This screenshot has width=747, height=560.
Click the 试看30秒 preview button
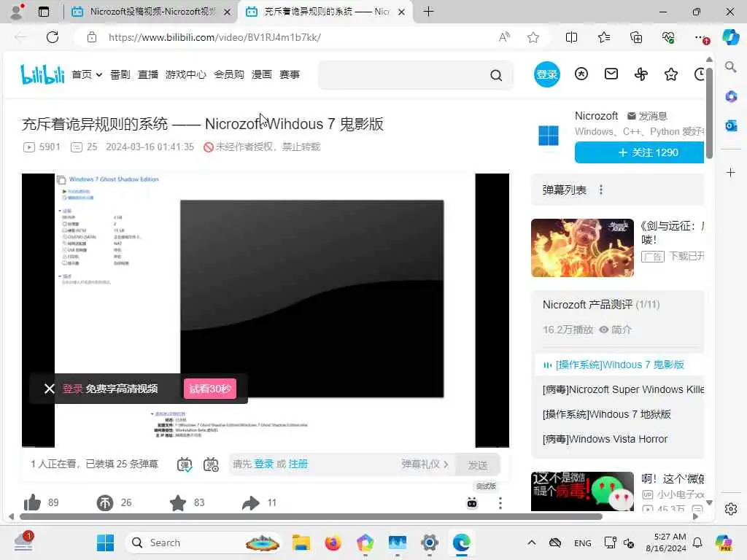click(x=210, y=389)
